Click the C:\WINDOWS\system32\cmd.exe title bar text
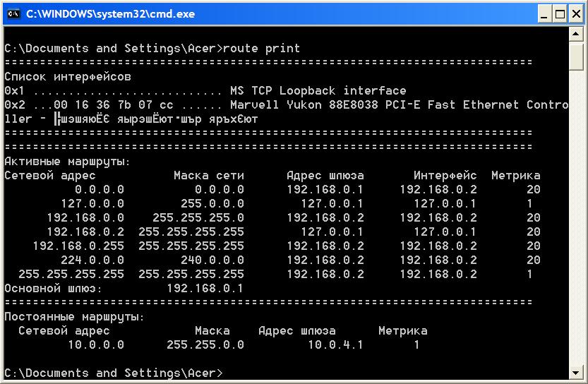This screenshot has width=588, height=384. click(x=110, y=14)
